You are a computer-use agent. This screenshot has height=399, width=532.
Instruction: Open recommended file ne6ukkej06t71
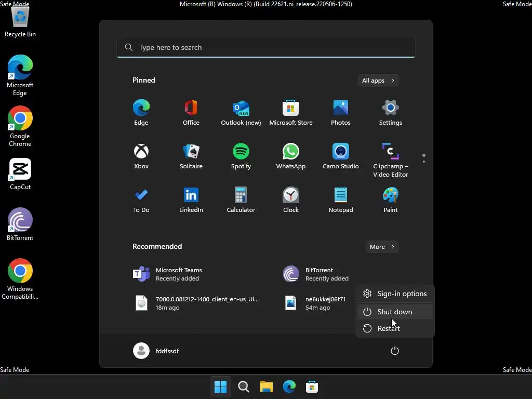pyautogui.click(x=316, y=303)
